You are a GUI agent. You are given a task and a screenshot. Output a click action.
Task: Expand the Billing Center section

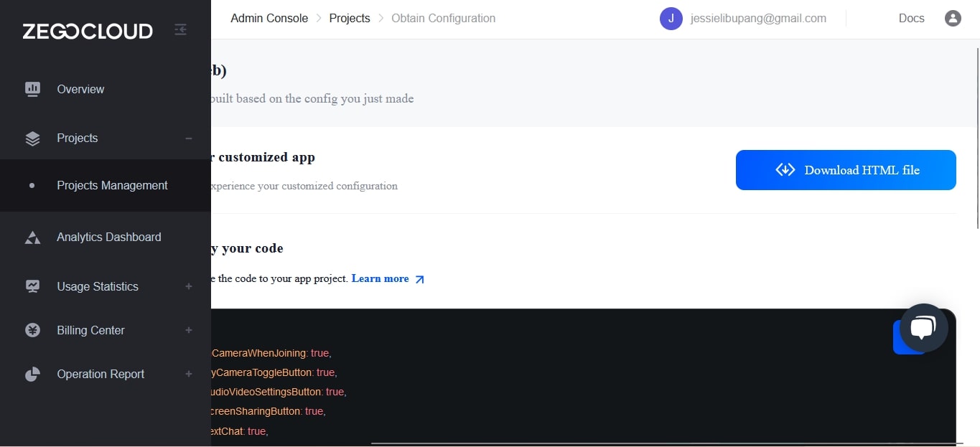189,330
